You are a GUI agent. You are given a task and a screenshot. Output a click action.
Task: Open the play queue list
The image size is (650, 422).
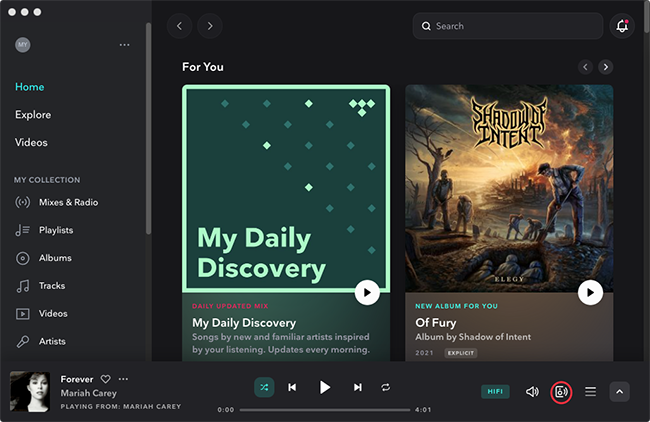(590, 392)
